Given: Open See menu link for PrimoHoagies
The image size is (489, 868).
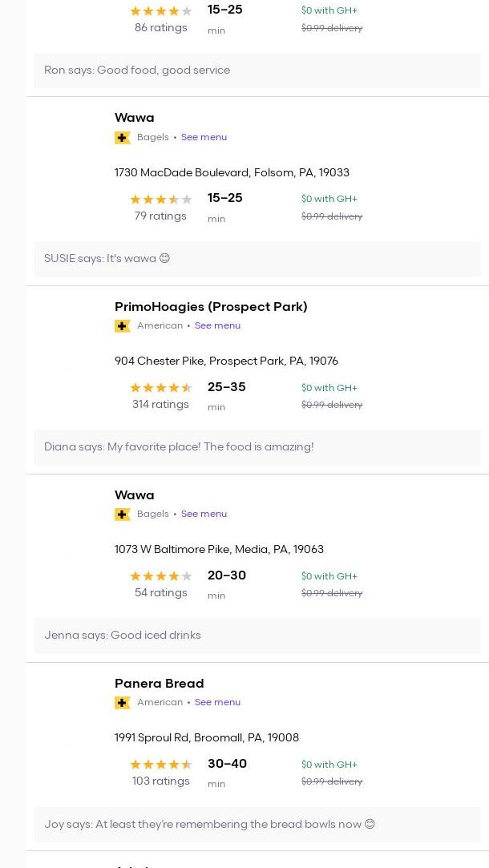Looking at the screenshot, I should pyautogui.click(x=217, y=325).
